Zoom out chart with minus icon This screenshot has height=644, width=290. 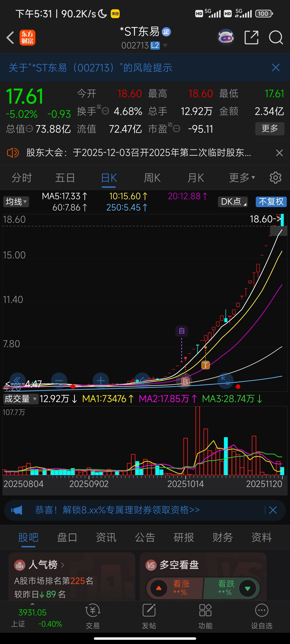tap(59, 381)
